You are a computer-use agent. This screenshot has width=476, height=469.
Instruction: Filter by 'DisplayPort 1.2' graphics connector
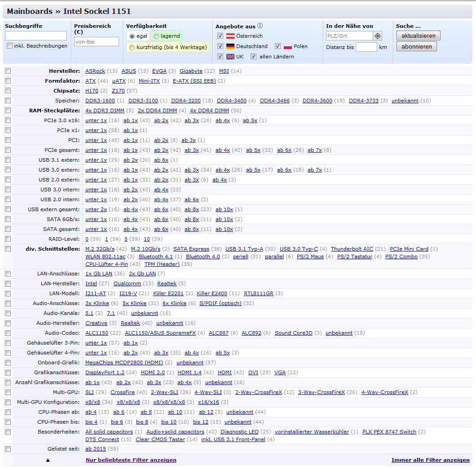(105, 372)
